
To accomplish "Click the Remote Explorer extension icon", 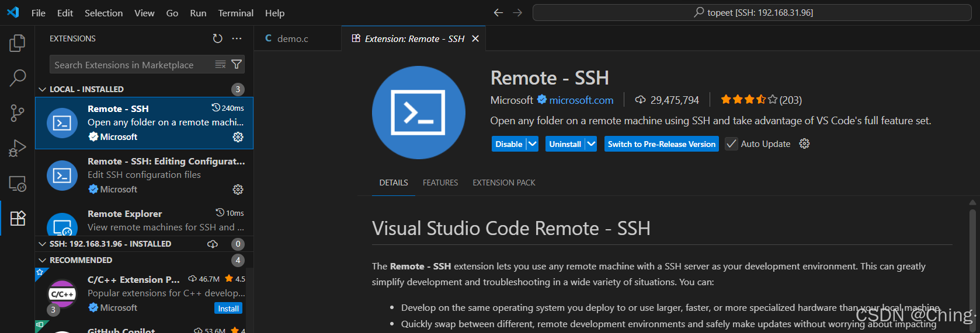I will tap(62, 225).
